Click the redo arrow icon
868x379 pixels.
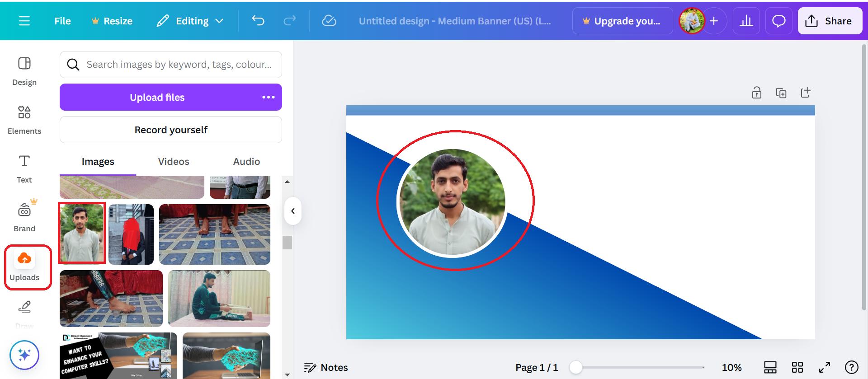click(x=290, y=20)
